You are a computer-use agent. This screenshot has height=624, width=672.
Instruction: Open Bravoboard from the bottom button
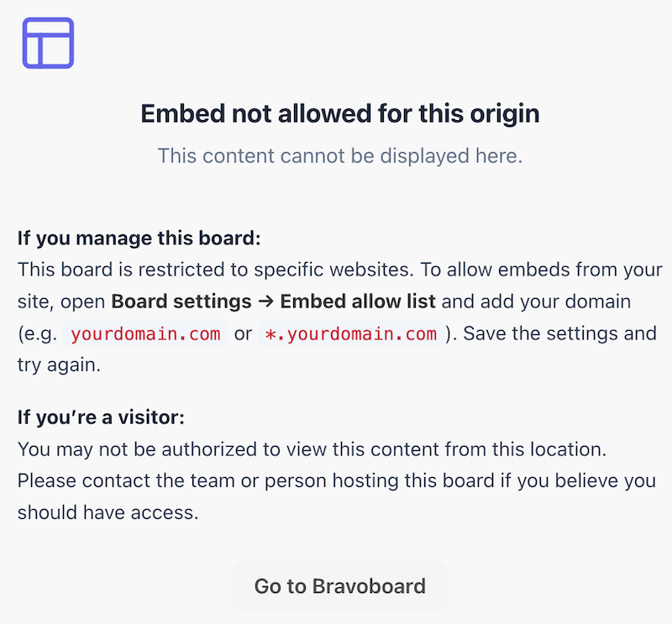(x=339, y=585)
